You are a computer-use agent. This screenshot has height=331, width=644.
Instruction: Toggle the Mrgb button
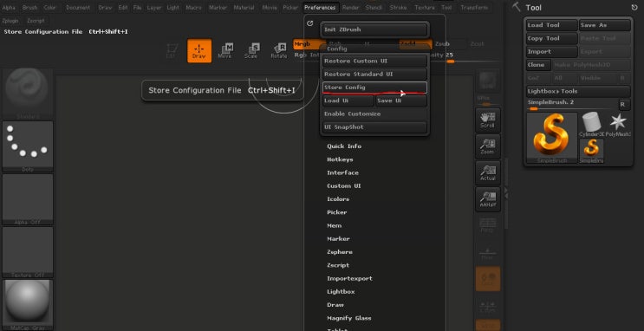click(309, 44)
